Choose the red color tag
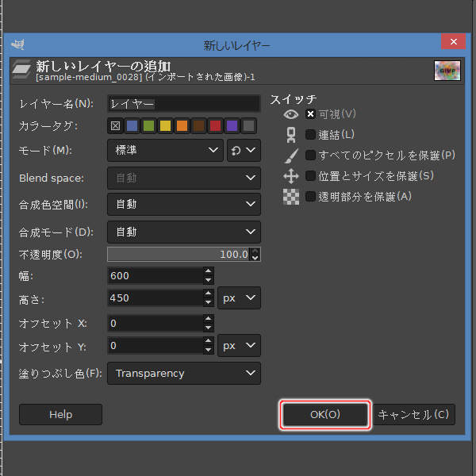 pos(215,125)
